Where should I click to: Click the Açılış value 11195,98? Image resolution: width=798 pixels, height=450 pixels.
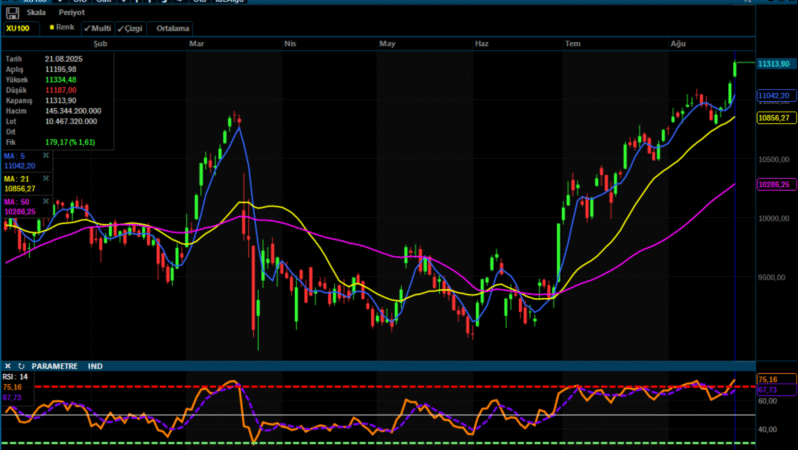tap(61, 69)
